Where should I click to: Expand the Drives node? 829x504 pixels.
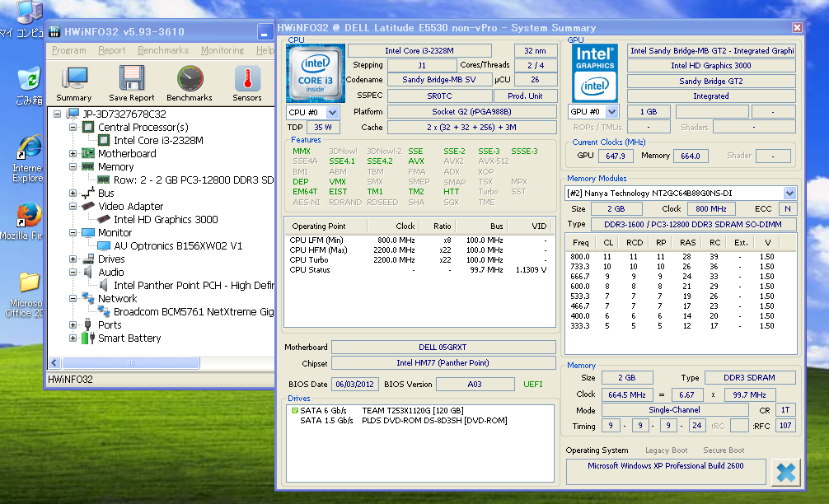73,259
